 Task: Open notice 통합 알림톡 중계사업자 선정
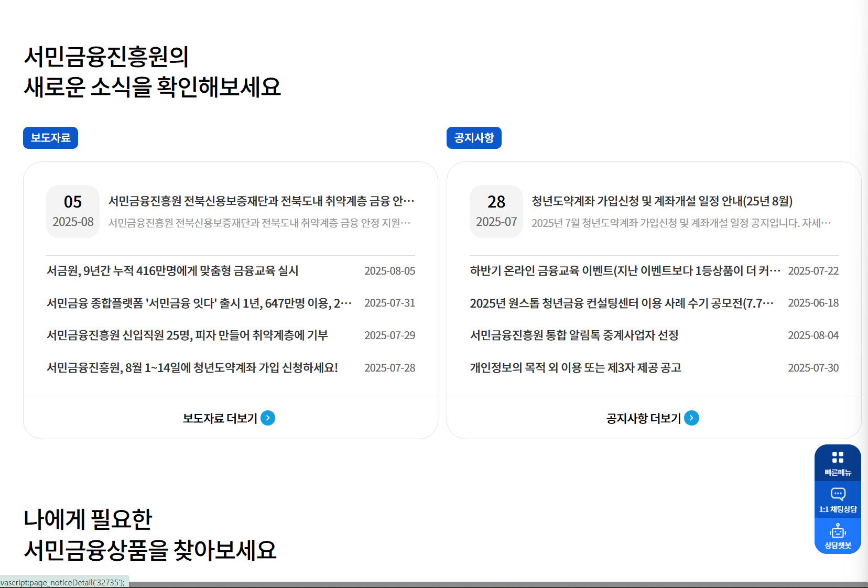point(574,335)
